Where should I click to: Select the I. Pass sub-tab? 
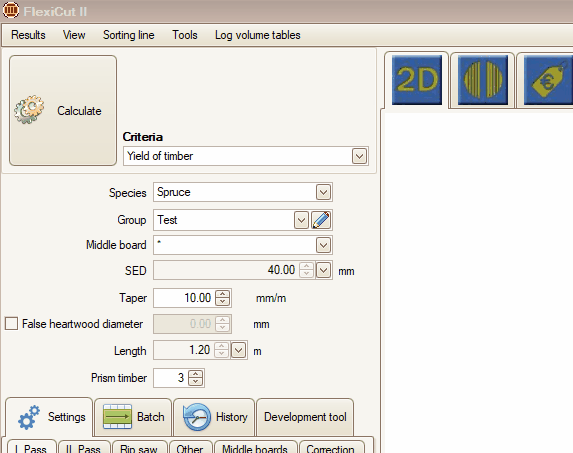tap(31, 448)
